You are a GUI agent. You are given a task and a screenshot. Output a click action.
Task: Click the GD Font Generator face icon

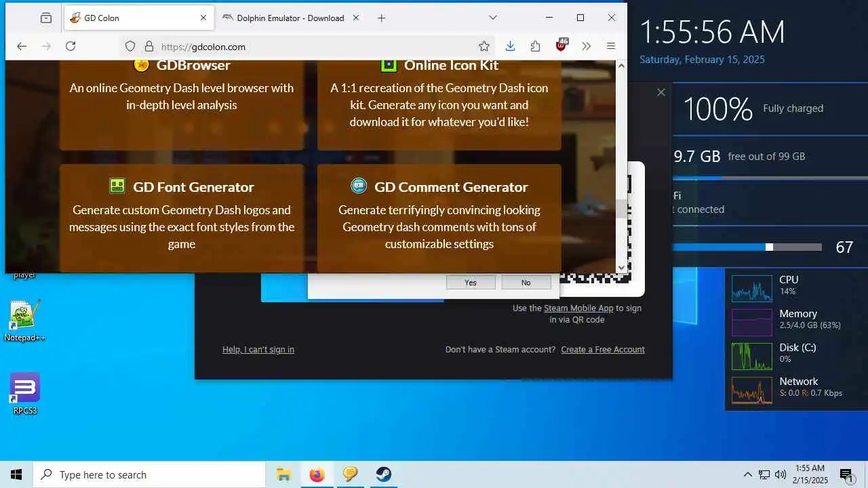point(117,186)
